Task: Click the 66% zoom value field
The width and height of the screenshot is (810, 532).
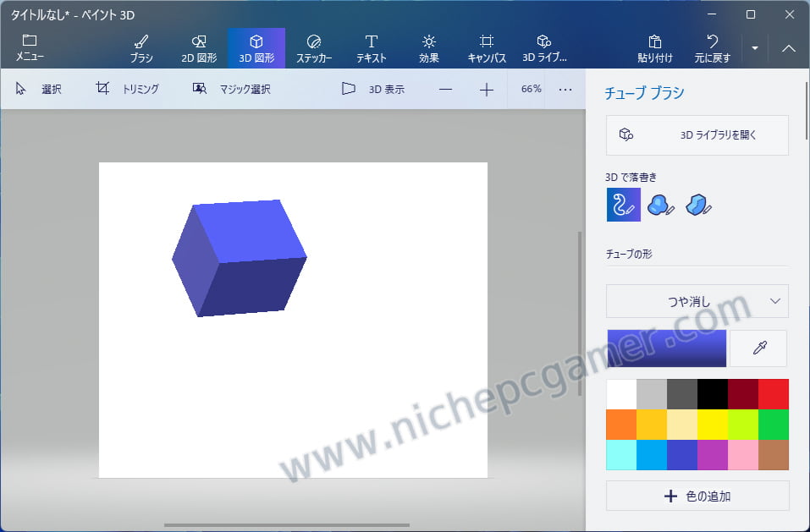Action: [x=531, y=89]
